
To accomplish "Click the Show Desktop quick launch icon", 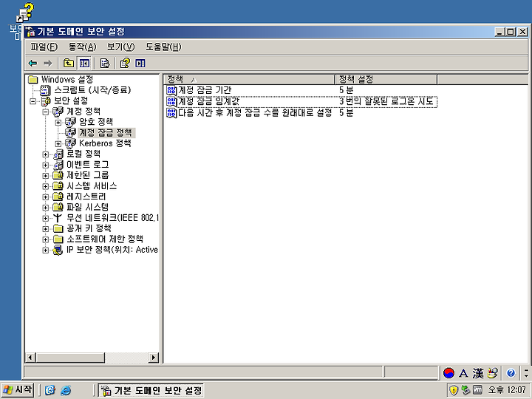I will [50, 391].
